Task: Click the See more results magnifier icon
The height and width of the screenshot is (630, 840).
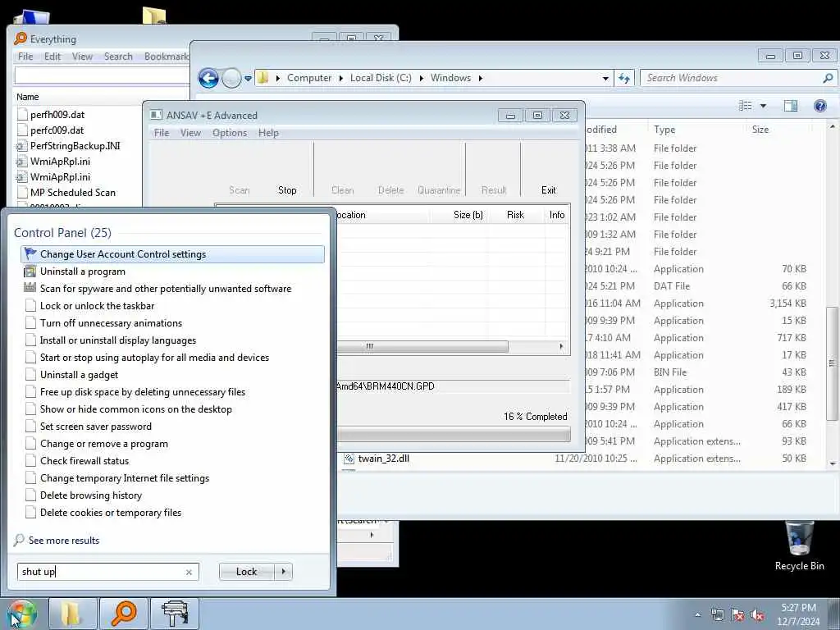Action: click(20, 540)
